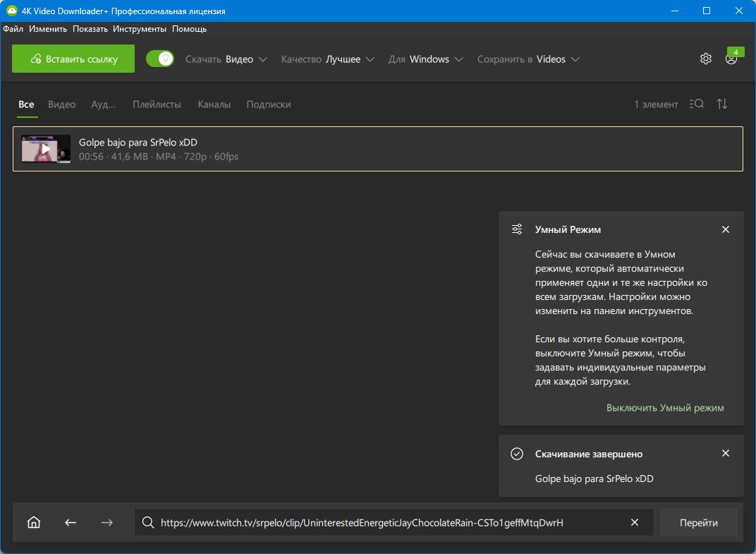756x554 pixels.
Task: Expand the Для Windows dropdown
Action: 426,59
